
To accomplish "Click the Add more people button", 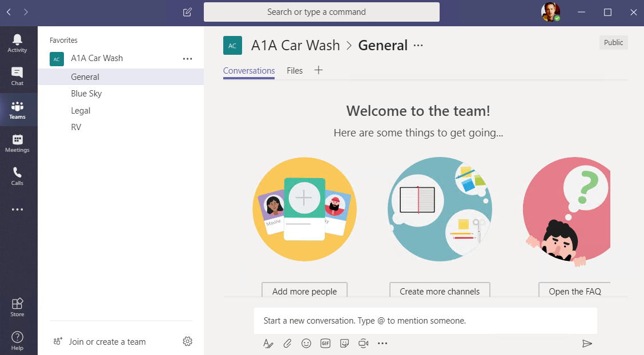I will click(x=304, y=290).
